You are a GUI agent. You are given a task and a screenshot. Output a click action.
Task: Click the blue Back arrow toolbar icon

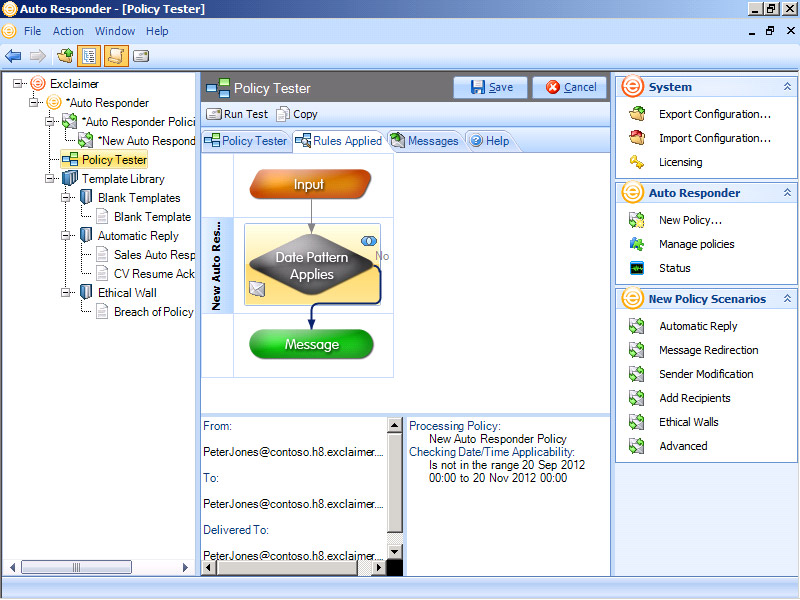click(x=13, y=56)
